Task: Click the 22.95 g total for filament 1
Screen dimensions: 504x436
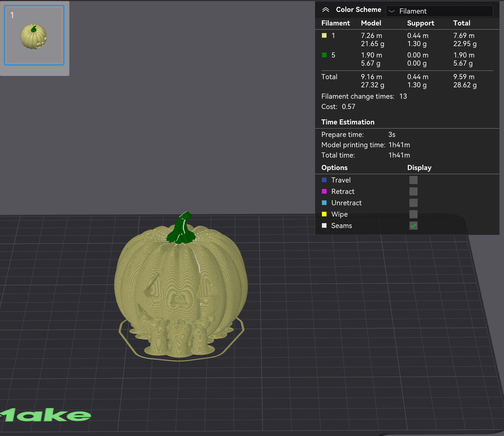Action: (x=465, y=44)
